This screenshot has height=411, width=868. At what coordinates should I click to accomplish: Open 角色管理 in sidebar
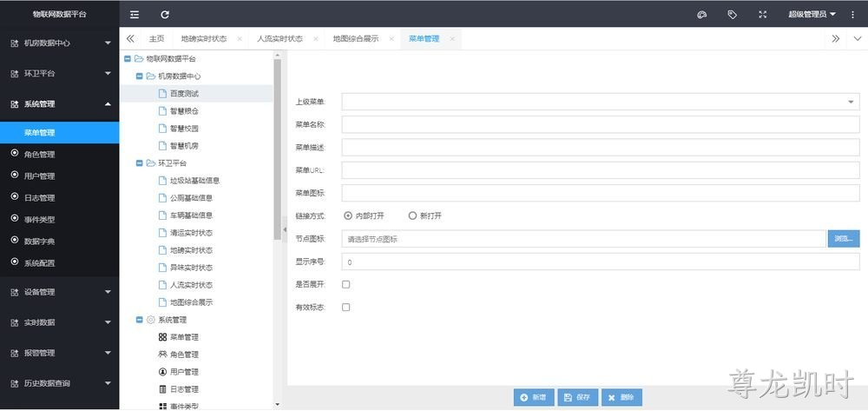click(60, 155)
